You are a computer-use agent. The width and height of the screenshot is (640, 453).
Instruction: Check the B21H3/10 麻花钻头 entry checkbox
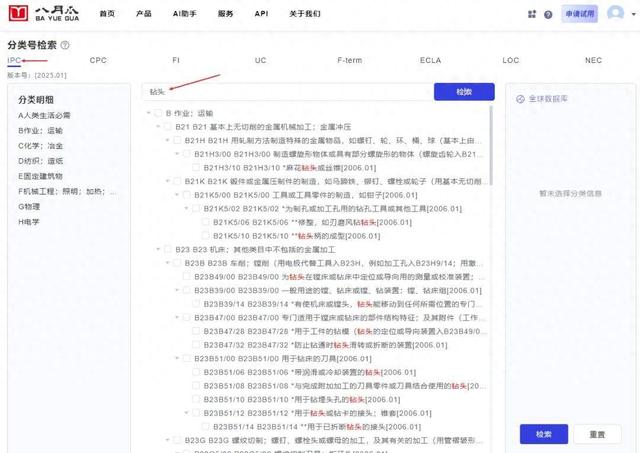point(194,168)
